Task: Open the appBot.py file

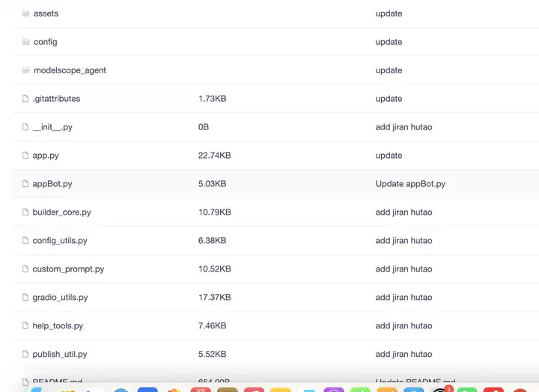Action: [x=52, y=184]
